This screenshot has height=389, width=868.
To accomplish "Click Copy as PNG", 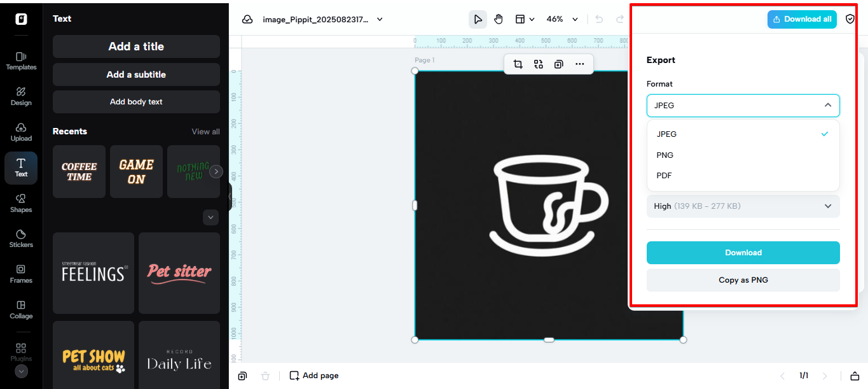I will pyautogui.click(x=743, y=280).
